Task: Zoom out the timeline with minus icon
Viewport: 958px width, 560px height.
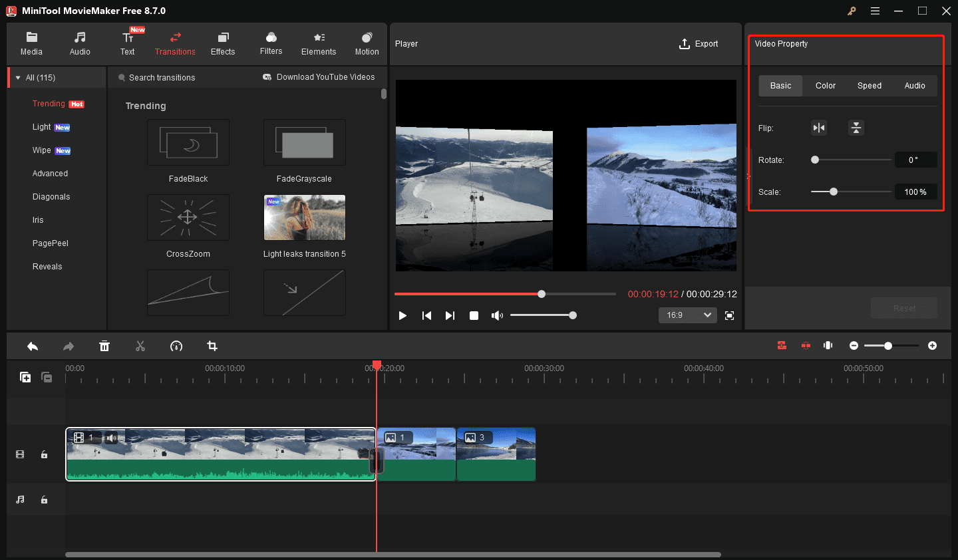Action: coord(854,346)
